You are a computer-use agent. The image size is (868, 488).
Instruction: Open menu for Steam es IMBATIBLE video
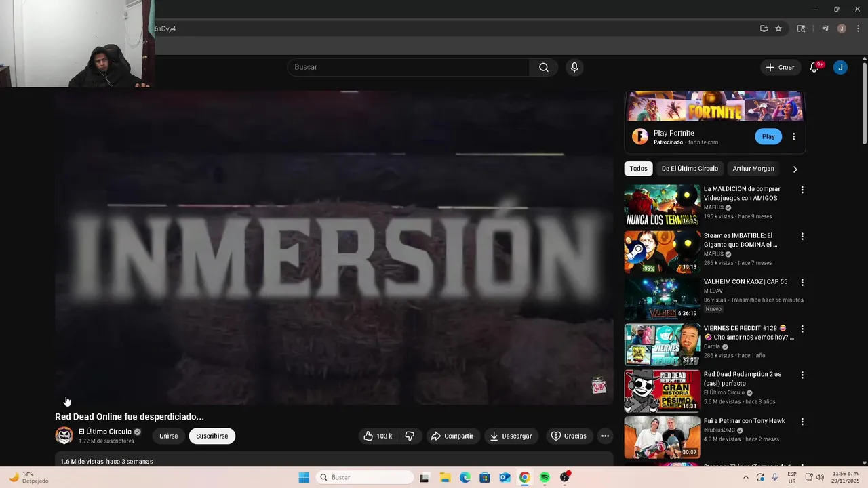tap(802, 237)
